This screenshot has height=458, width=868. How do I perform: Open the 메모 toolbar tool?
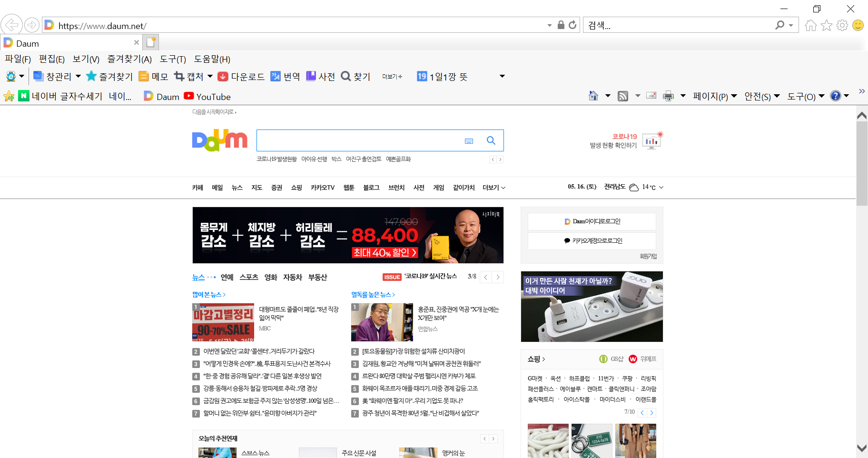(x=153, y=76)
